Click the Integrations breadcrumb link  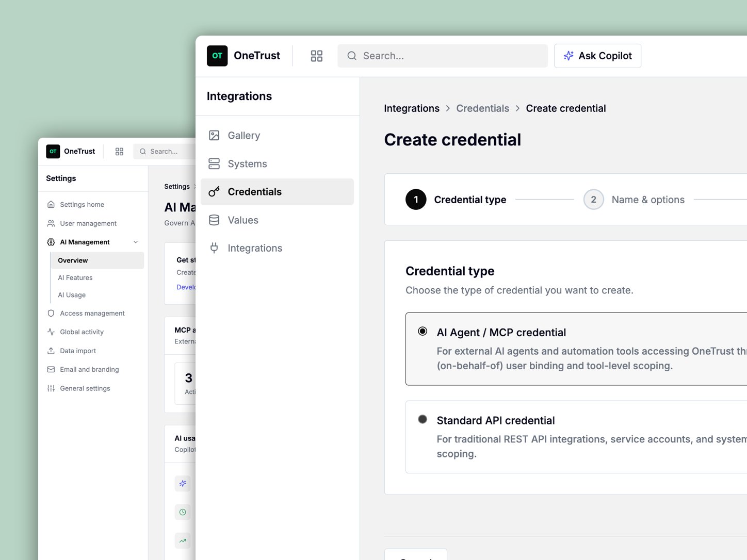tap(412, 108)
